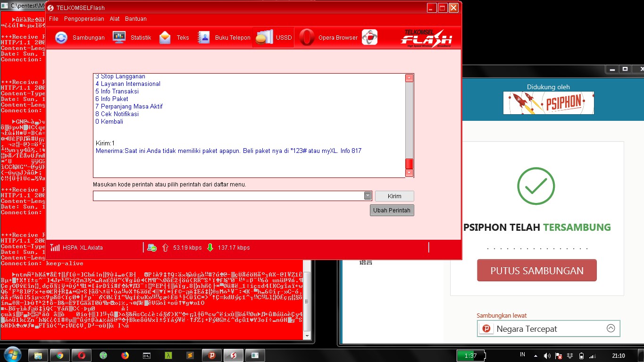Viewport: 644px width, 362px height.
Task: Click the battery icon in system tray
Action: (x=581, y=355)
